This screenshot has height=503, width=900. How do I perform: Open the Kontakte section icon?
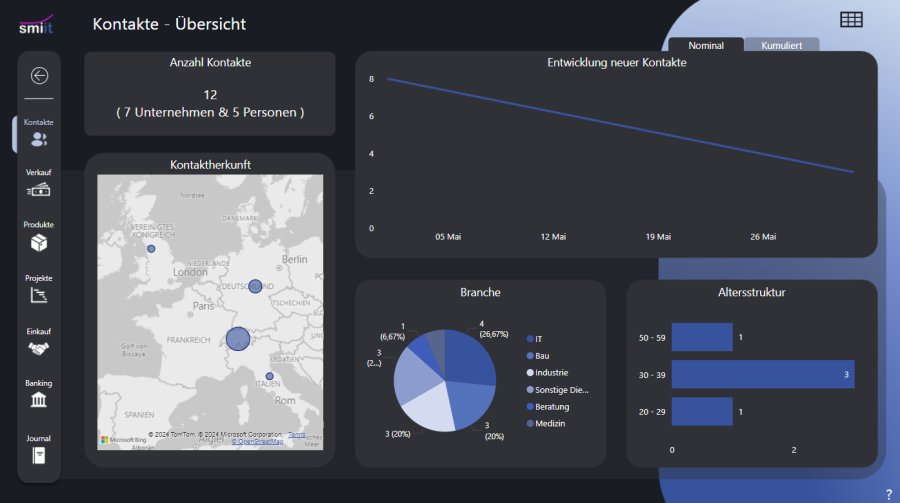coord(39,139)
